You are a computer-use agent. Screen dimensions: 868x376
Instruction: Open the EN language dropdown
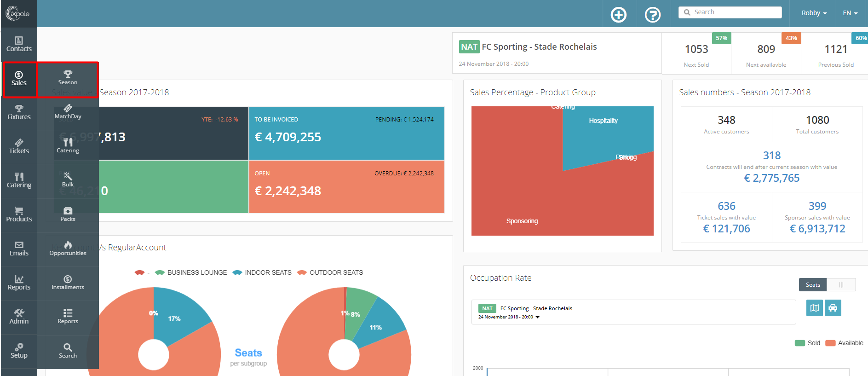tap(850, 13)
